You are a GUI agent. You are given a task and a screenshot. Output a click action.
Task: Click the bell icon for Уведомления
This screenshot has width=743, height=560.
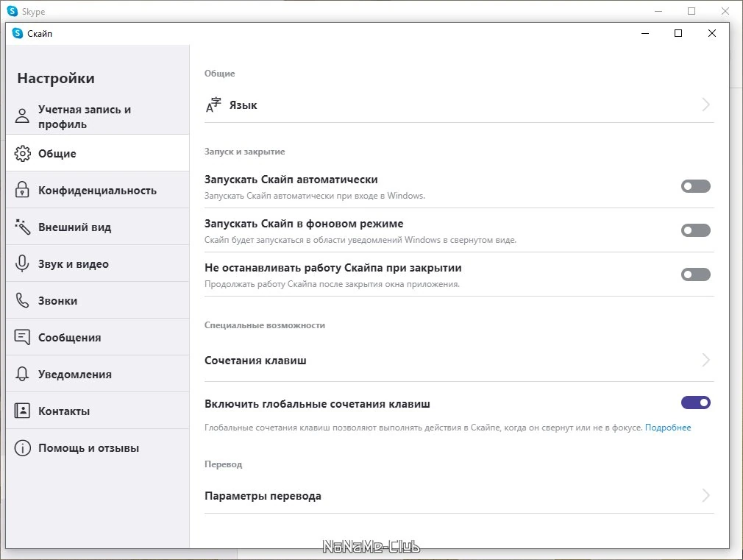tap(22, 374)
